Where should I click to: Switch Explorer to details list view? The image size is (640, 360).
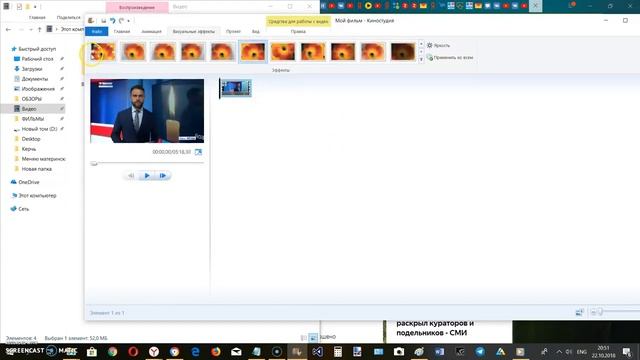click(x=304, y=338)
